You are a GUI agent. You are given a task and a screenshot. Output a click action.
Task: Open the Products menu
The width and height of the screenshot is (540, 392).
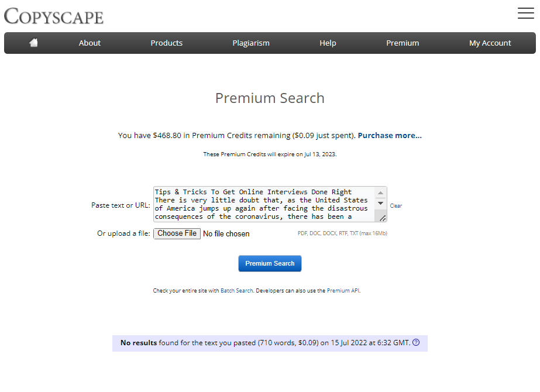166,43
